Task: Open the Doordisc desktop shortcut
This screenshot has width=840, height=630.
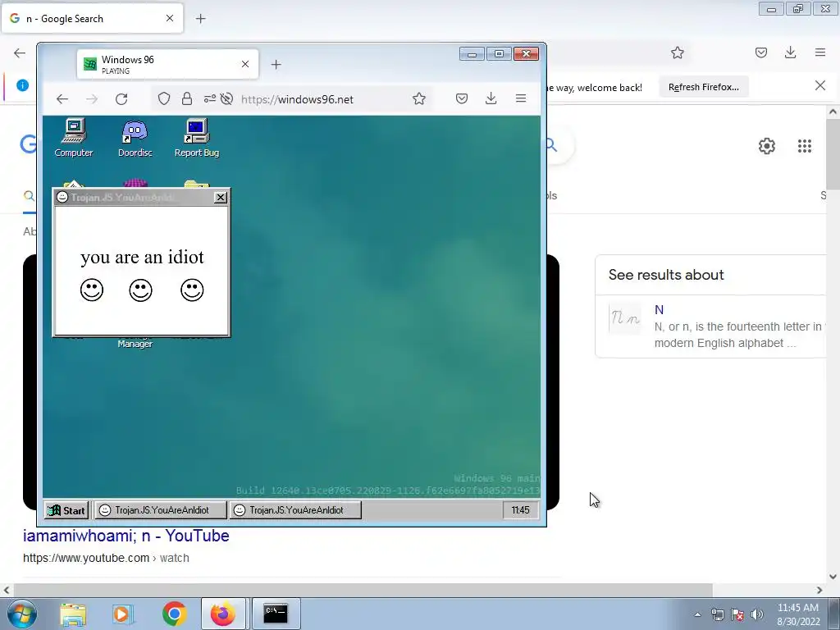Action: pos(135,138)
